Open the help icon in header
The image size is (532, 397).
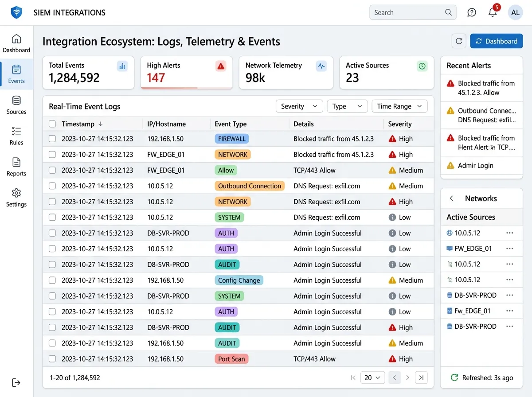(x=472, y=12)
